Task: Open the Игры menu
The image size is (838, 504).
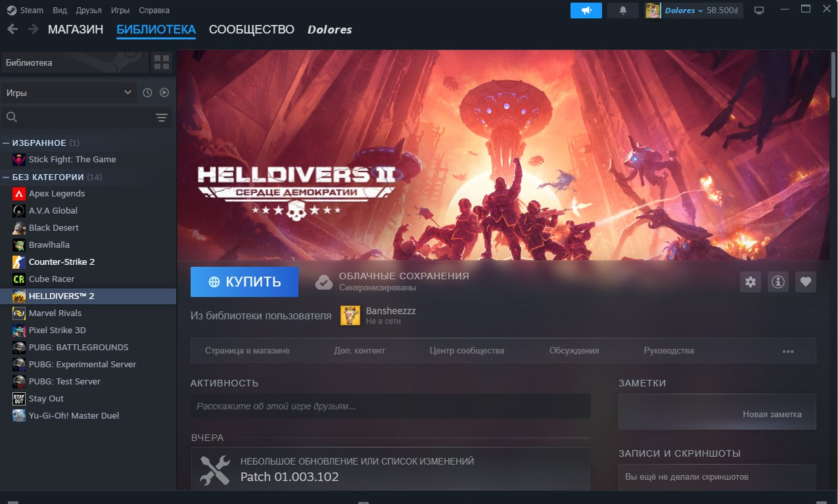Action: [120, 10]
